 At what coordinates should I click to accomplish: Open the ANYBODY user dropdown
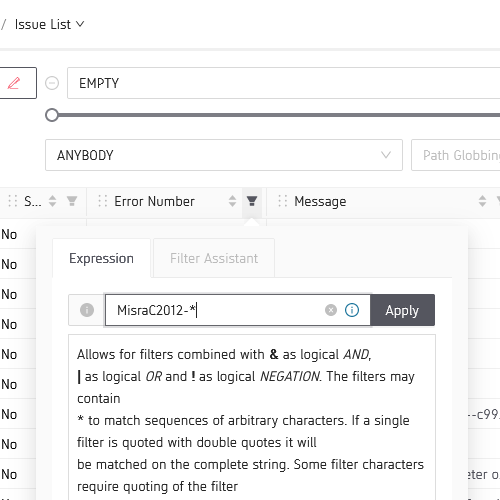tap(224, 155)
